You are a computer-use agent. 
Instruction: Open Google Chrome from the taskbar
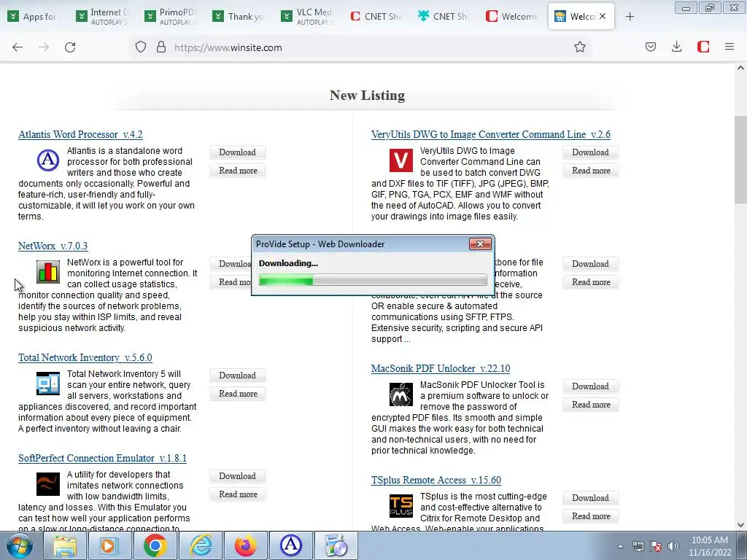pyautogui.click(x=155, y=545)
